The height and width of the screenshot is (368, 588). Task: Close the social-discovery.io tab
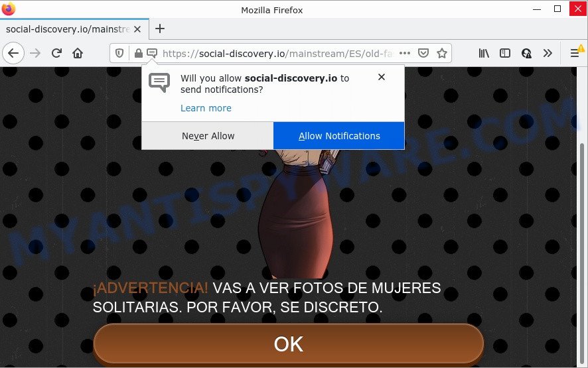click(x=137, y=29)
